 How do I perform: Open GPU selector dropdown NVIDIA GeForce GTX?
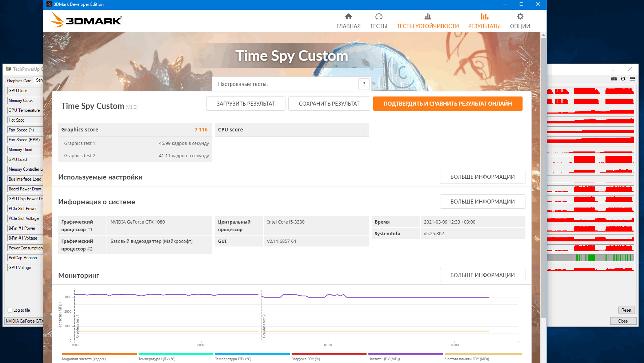[x=24, y=321]
